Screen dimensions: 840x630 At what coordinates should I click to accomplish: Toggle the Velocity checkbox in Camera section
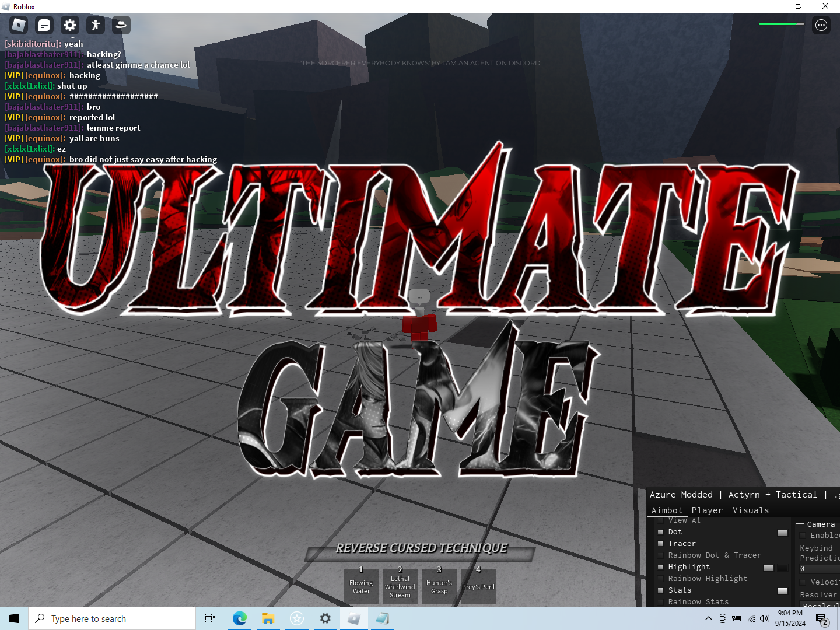point(803,582)
